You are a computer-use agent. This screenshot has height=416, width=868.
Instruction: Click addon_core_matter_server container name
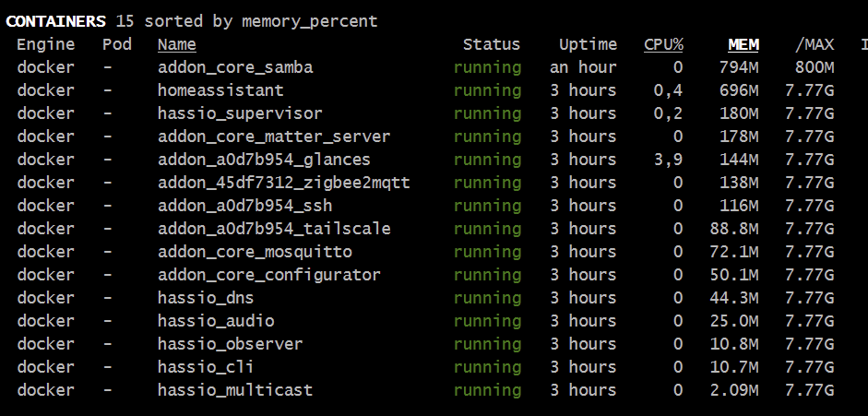[274, 137]
